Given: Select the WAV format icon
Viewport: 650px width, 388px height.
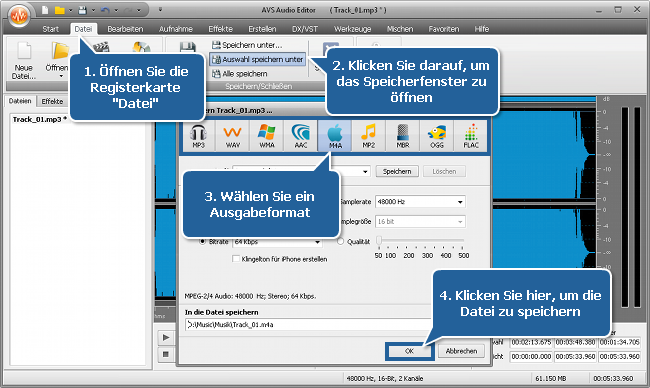Looking at the screenshot, I should point(233,136).
